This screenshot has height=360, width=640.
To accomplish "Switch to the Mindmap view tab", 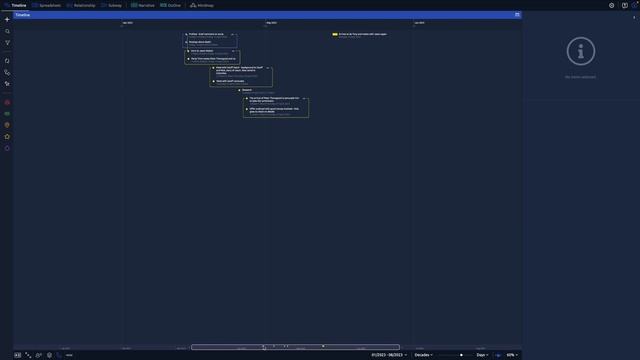I will (202, 5).
